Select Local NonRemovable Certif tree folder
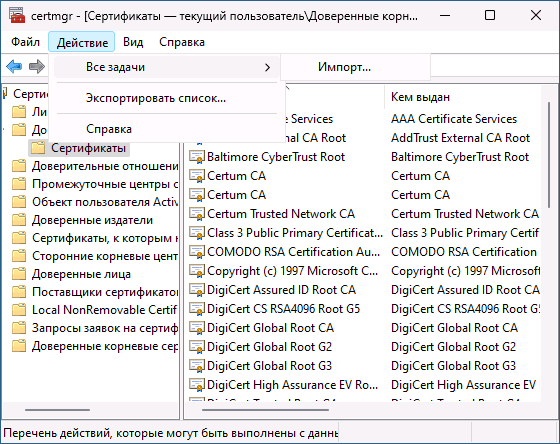 coord(105,310)
